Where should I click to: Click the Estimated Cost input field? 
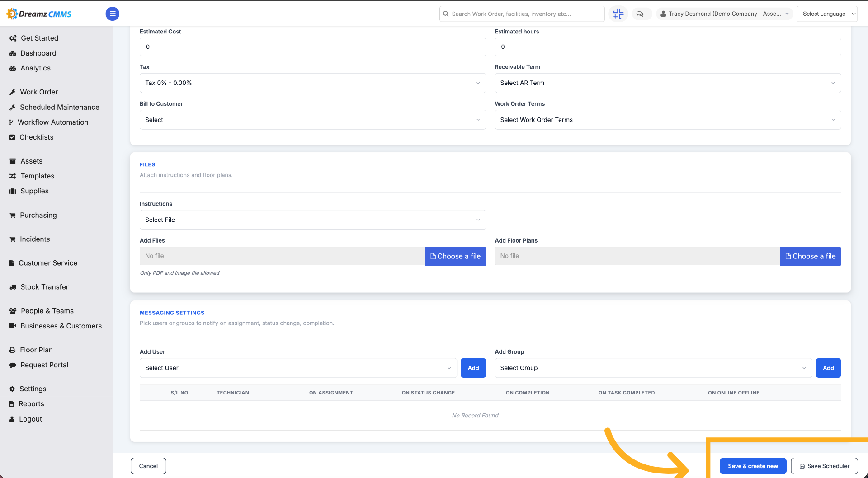[x=313, y=47]
